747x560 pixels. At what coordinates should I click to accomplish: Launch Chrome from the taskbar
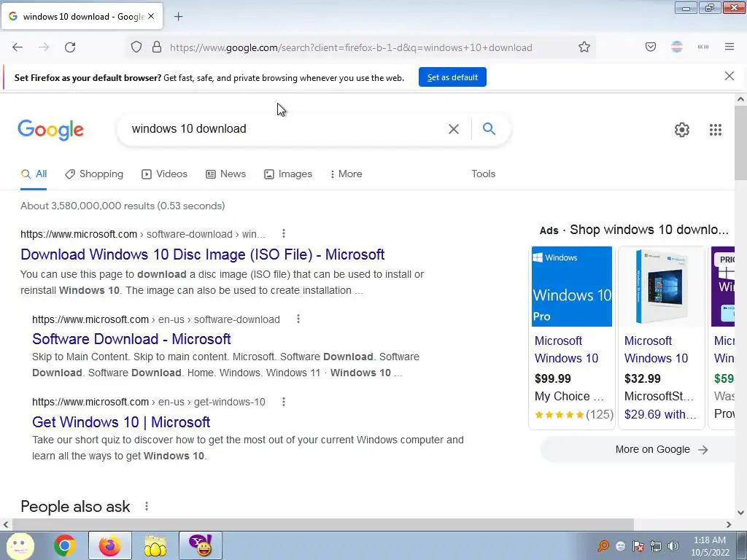[65, 545]
